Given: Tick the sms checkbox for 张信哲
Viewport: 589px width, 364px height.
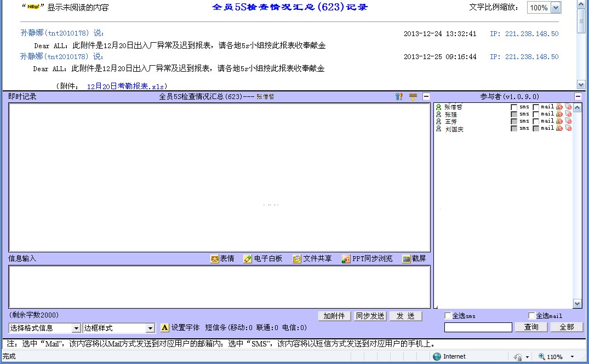Looking at the screenshot, I should pos(513,107).
